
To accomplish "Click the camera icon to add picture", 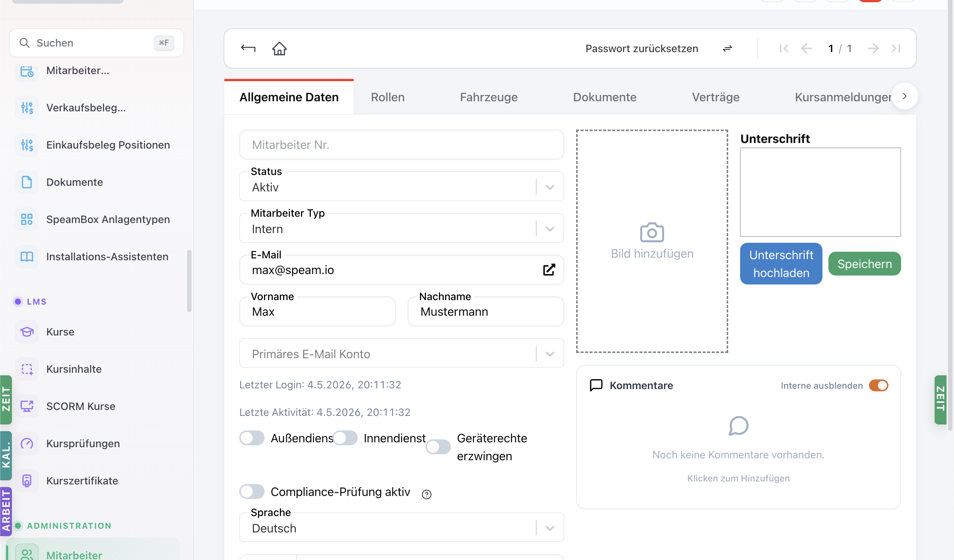I will pyautogui.click(x=652, y=232).
